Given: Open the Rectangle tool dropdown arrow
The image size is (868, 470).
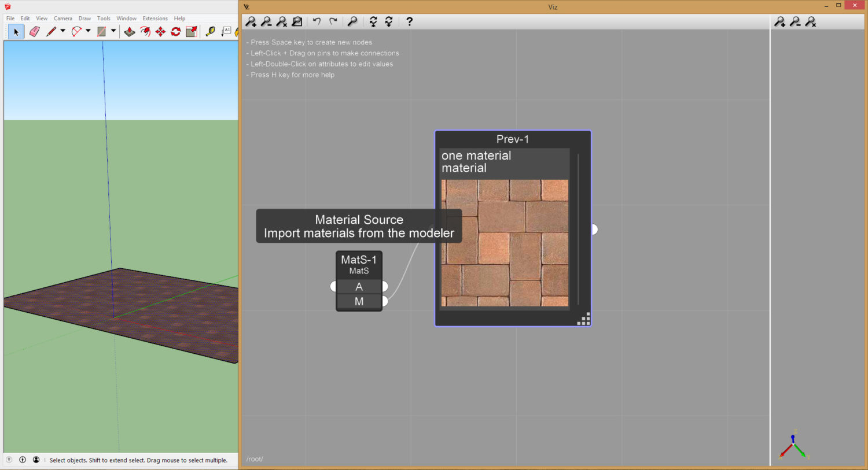Looking at the screenshot, I should [x=113, y=31].
